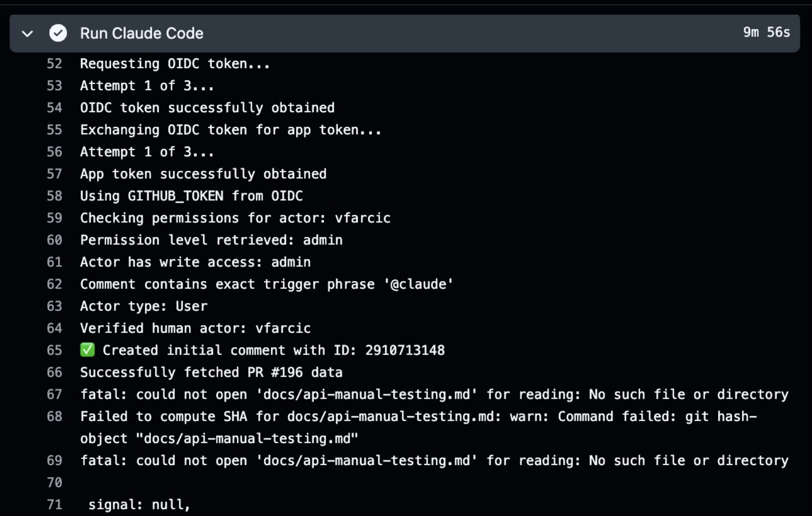This screenshot has height=516, width=812.
Task: Click the Permission level retrieved admin line
Action: [211, 240]
